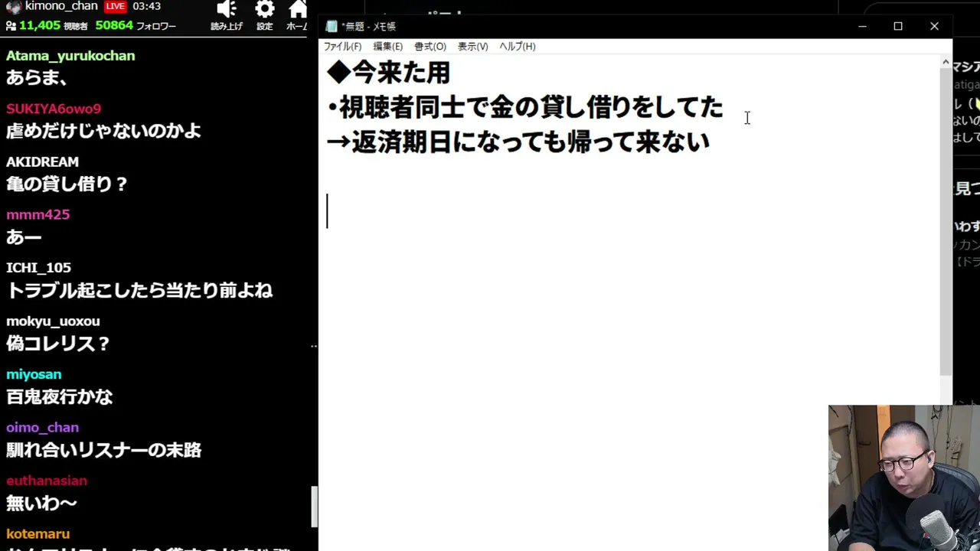Click username AKIDREAM in chat

pyautogui.click(x=42, y=161)
